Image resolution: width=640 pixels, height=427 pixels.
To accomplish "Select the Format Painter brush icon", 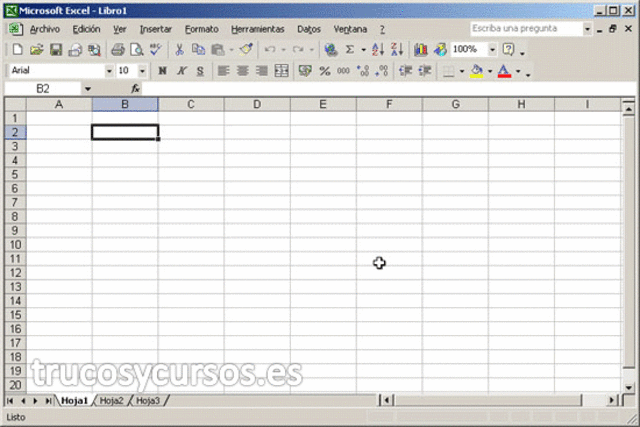I will (x=246, y=50).
